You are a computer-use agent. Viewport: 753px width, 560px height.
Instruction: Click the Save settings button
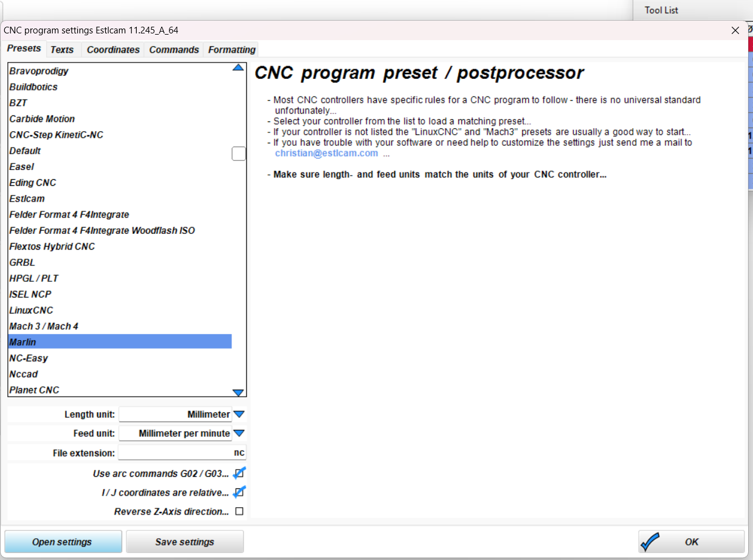pos(185,542)
